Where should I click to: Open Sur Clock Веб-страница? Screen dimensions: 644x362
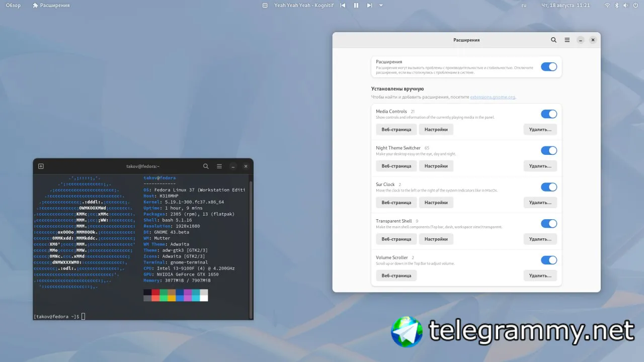click(396, 203)
